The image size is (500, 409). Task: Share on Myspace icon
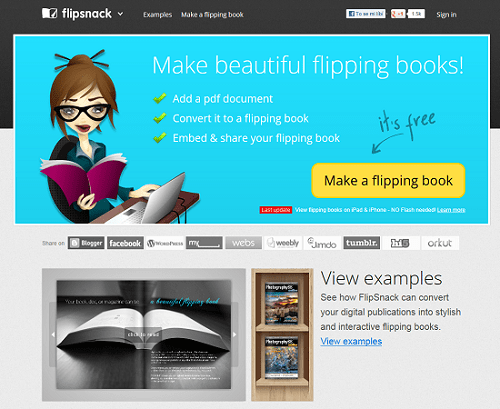(204, 243)
